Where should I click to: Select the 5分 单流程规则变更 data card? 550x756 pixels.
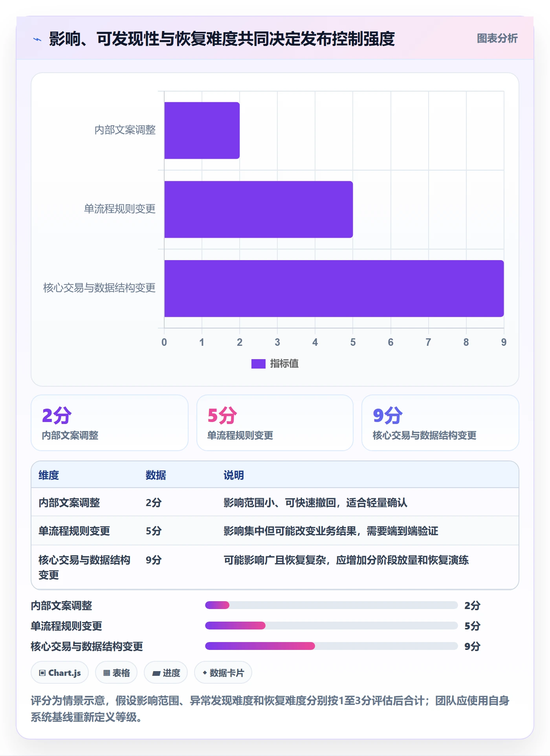click(x=275, y=423)
